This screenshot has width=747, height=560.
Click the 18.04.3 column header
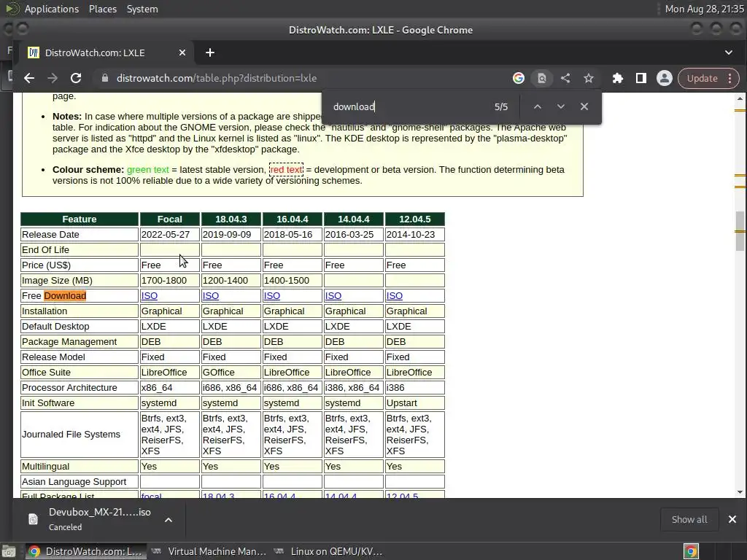tap(231, 219)
